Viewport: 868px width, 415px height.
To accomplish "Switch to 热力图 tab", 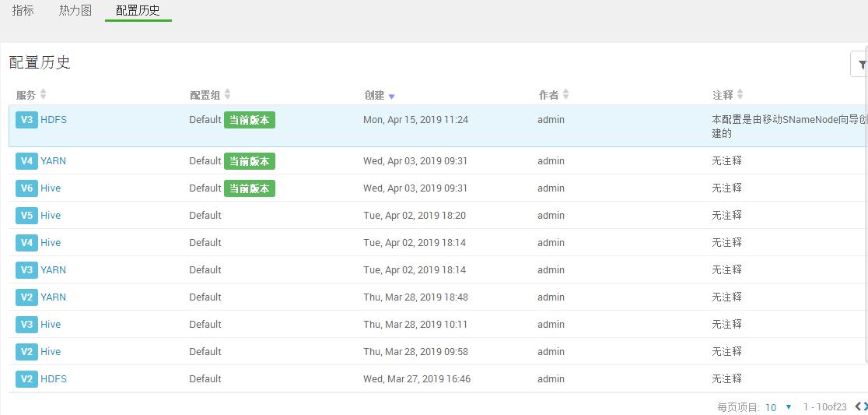I will pos(75,10).
